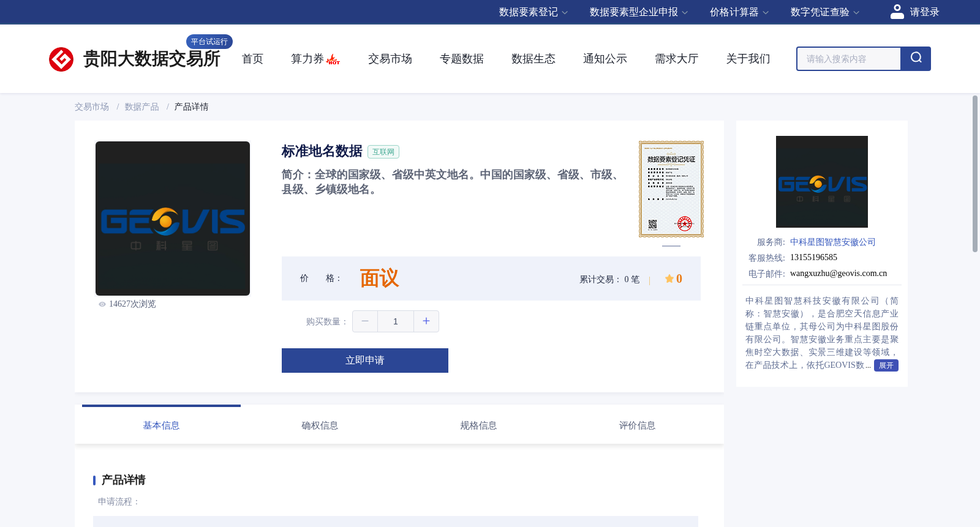980x527 pixels.
Task: Switch to 评价信息 tab
Action: click(x=637, y=425)
